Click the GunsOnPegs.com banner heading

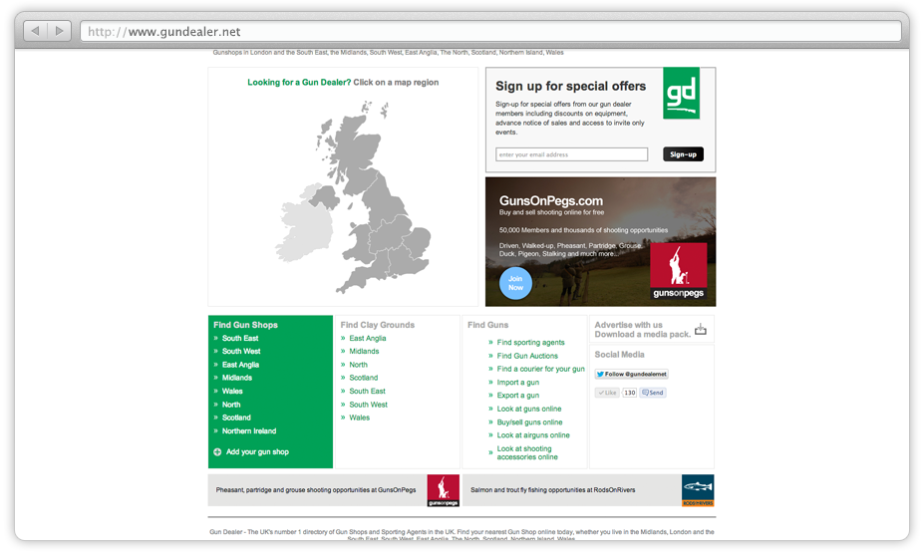point(551,201)
